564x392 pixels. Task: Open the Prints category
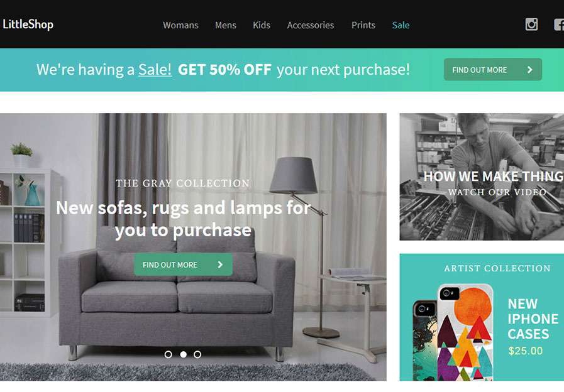pos(363,25)
